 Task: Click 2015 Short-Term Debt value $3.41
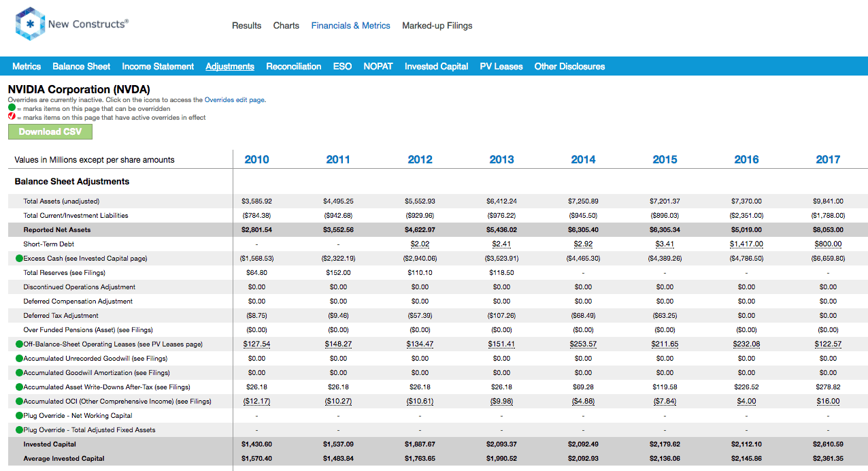[665, 244]
